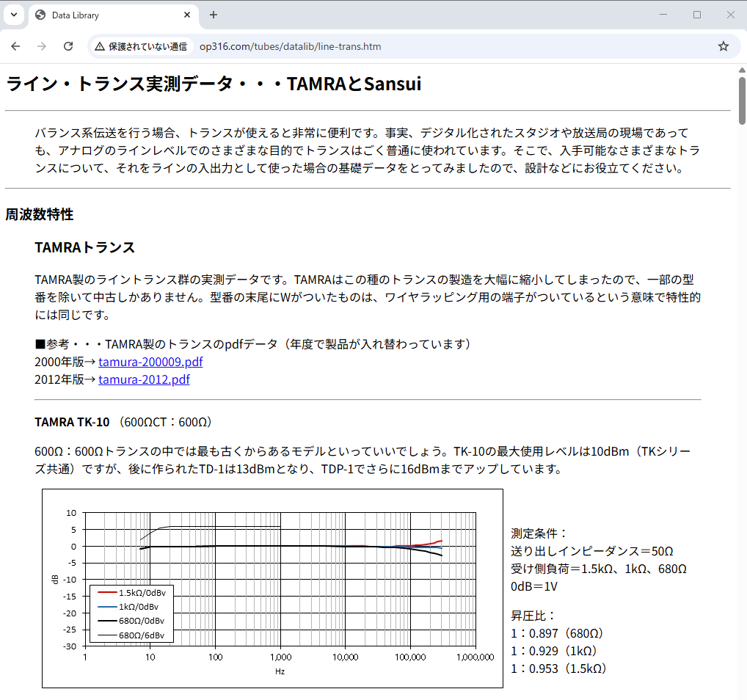This screenshot has height=700, width=747.
Task: Click the browser forward arrow
Action: (x=42, y=46)
